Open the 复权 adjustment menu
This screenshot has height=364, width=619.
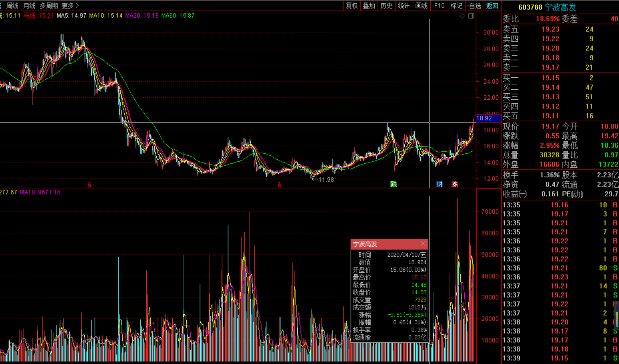pyautogui.click(x=352, y=6)
